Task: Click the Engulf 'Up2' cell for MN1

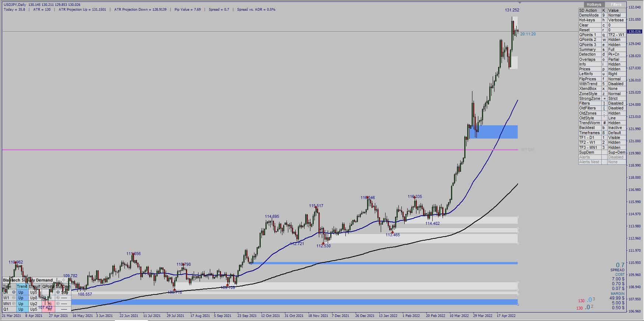Action: click(x=34, y=304)
